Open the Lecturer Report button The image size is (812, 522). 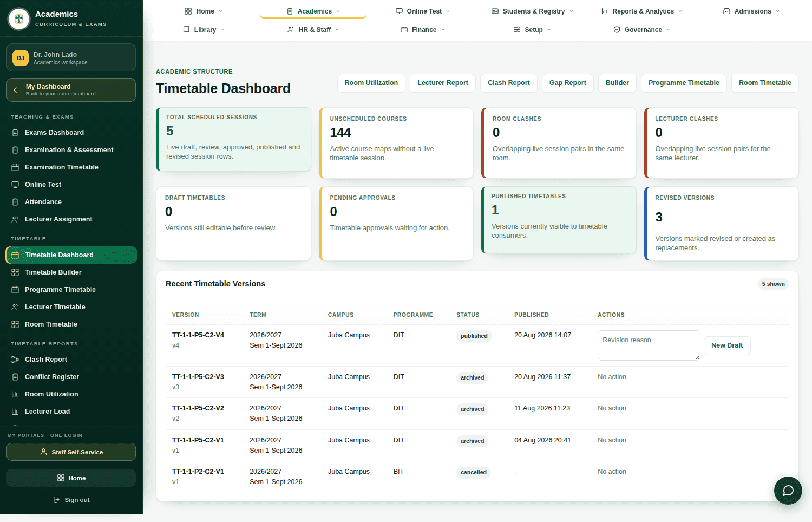coord(443,83)
